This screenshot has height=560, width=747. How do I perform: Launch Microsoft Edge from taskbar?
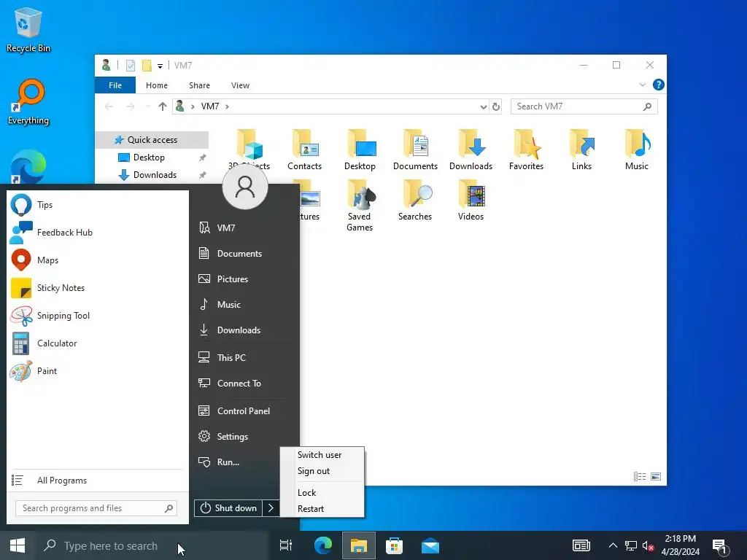click(x=323, y=545)
